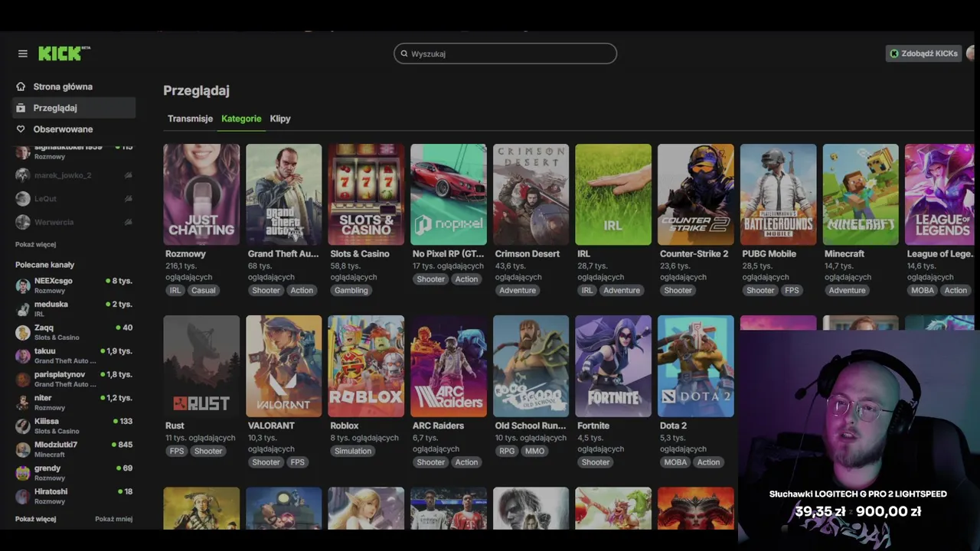Click Zaqq channel avatar
This screenshot has width=980, height=551.
pyautogui.click(x=23, y=332)
